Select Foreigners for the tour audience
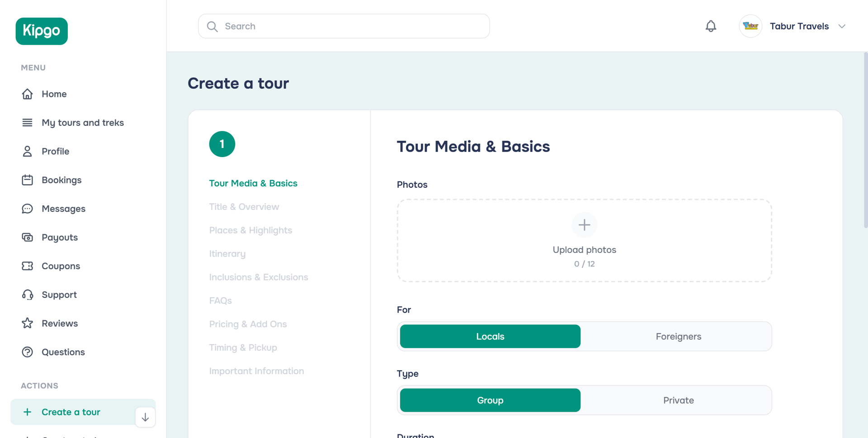868x438 pixels. click(678, 336)
